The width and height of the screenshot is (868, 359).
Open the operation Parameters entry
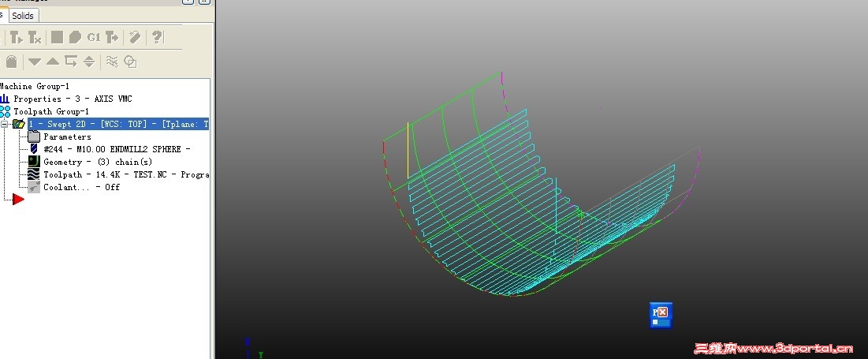pyautogui.click(x=68, y=136)
